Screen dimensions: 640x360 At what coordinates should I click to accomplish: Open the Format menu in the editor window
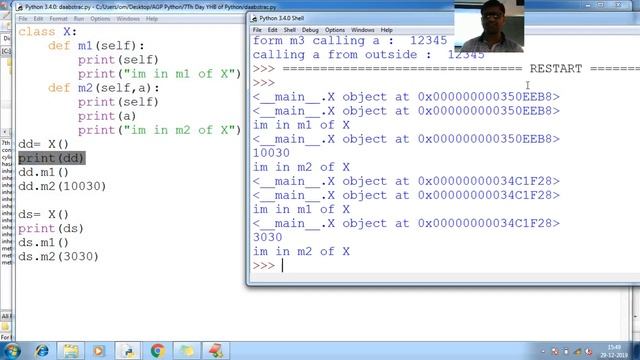click(x=58, y=19)
